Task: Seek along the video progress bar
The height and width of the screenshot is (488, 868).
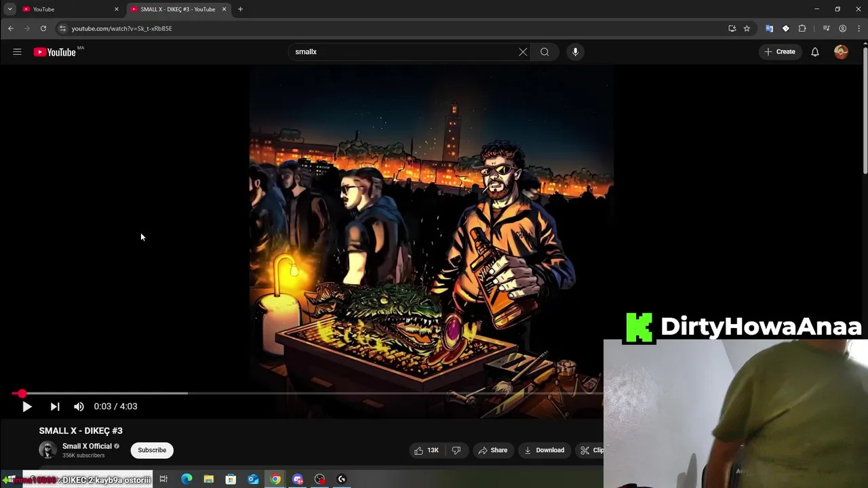Action: 309,393
